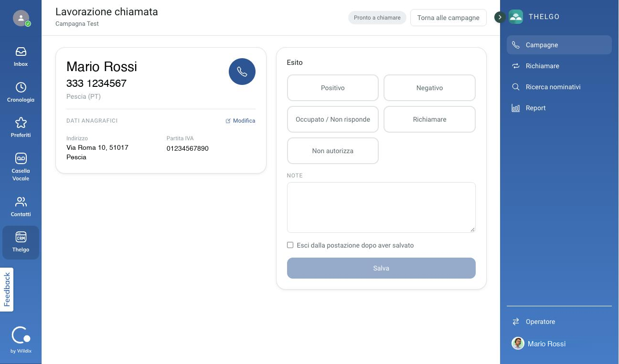This screenshot has width=619, height=364.
Task: Open Preferiti star icon
Action: coord(21,127)
